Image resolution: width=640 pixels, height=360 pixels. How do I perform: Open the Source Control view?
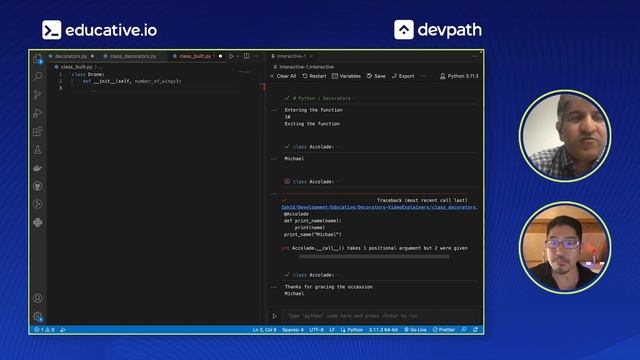coord(38,95)
